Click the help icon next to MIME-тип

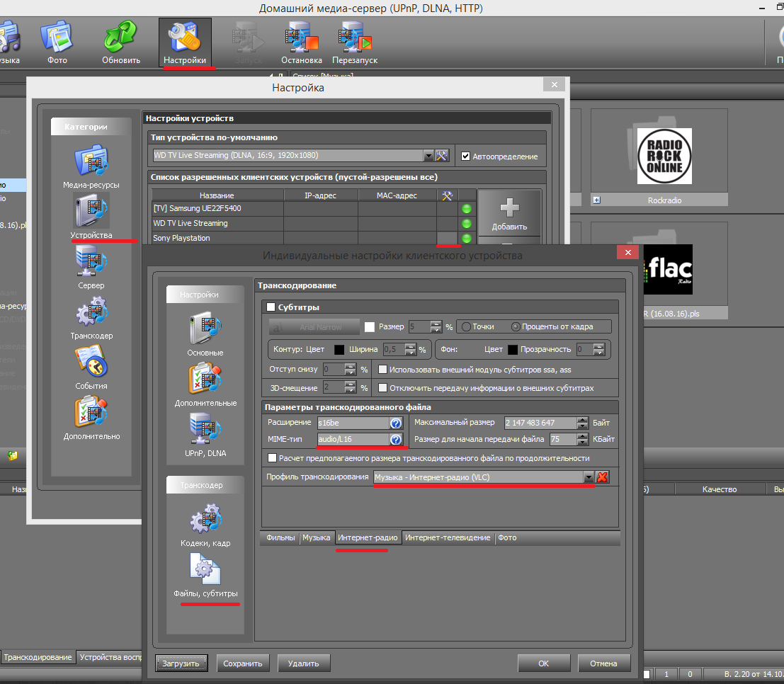(395, 440)
